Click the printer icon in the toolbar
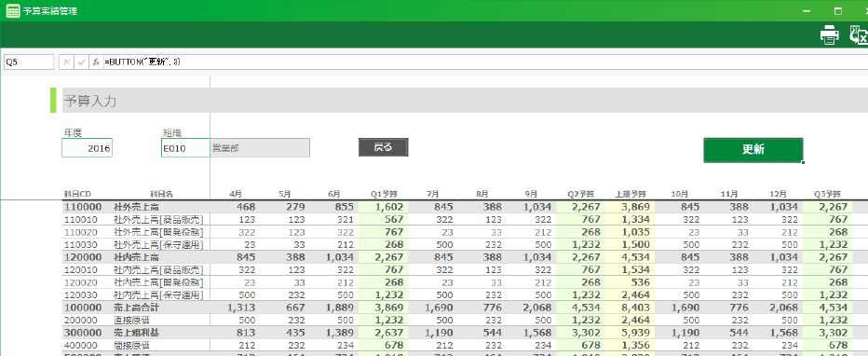 (x=829, y=34)
